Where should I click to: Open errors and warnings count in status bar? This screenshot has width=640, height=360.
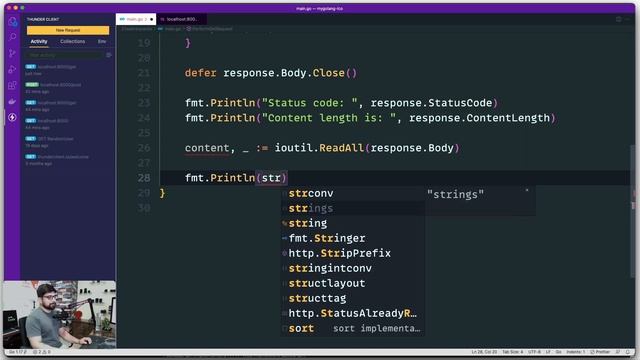click(x=42, y=352)
